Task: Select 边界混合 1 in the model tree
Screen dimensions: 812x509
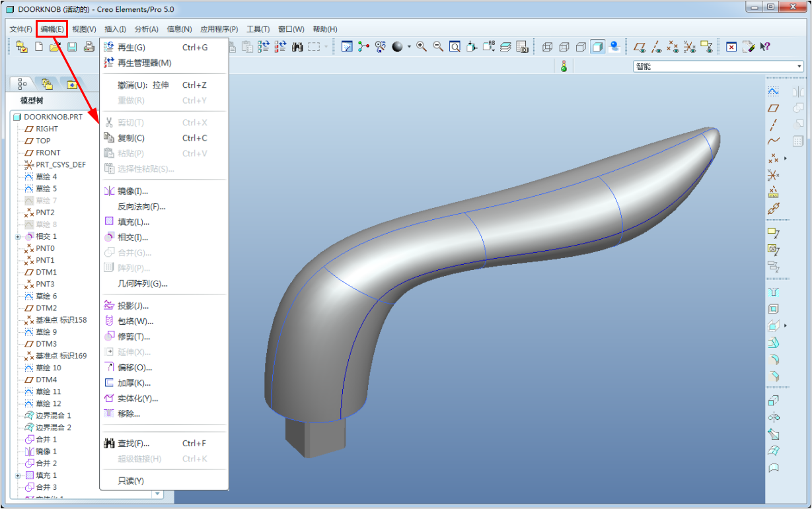Action: click(53, 415)
